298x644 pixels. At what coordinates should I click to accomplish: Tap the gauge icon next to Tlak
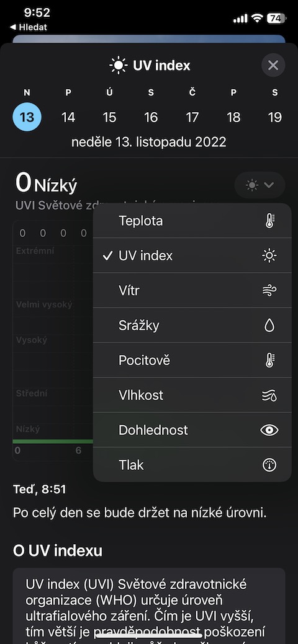click(x=269, y=465)
